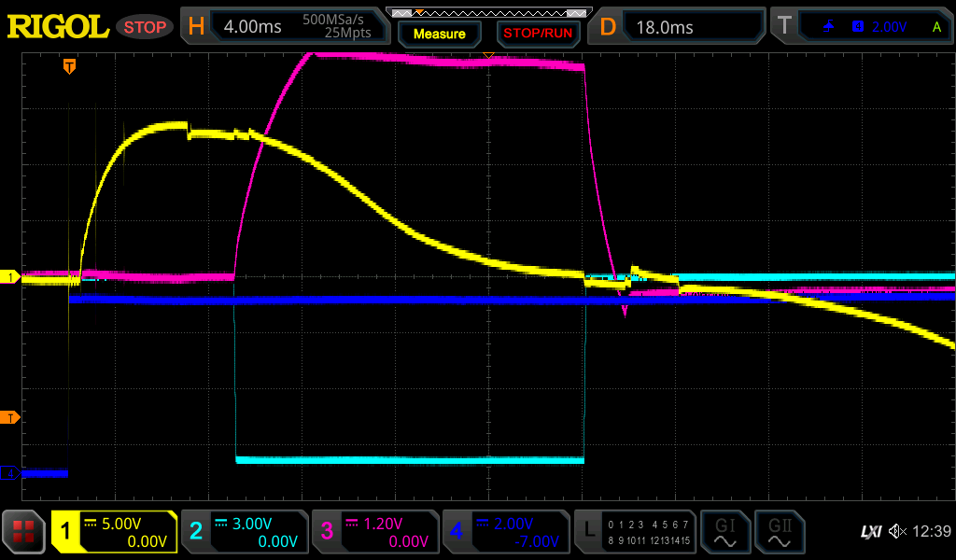
Task: Open the delay D 18.0ms settings
Action: pos(679,26)
